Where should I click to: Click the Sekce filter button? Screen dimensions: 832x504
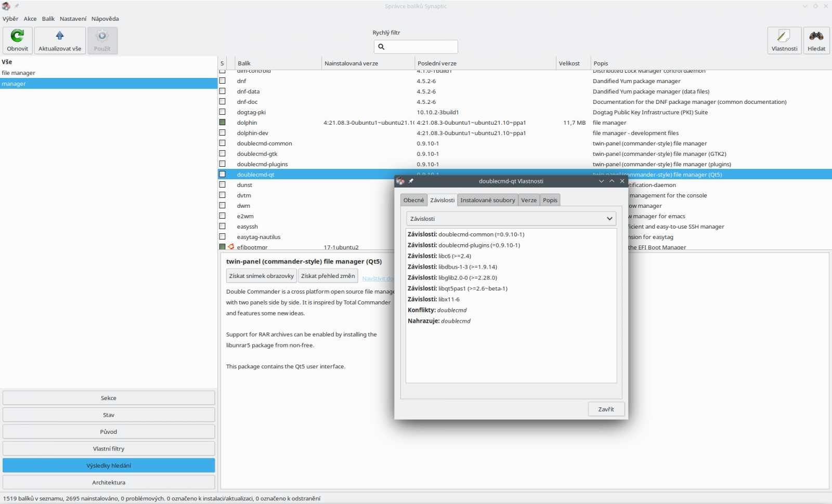point(109,398)
